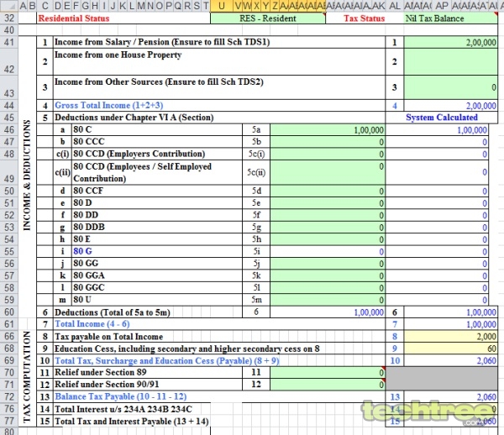Select the 80 C deduction input 1,00,000
504x435 pixels.
pos(328,130)
